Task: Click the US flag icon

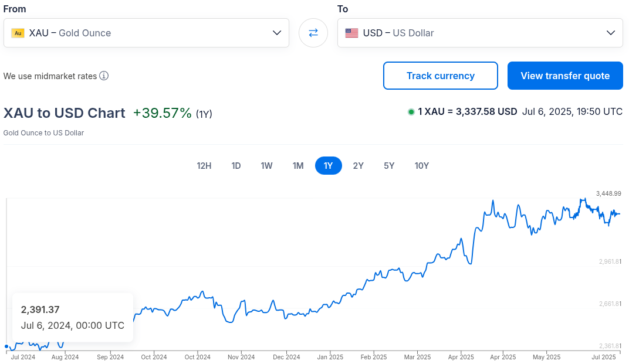Action: 351,33
